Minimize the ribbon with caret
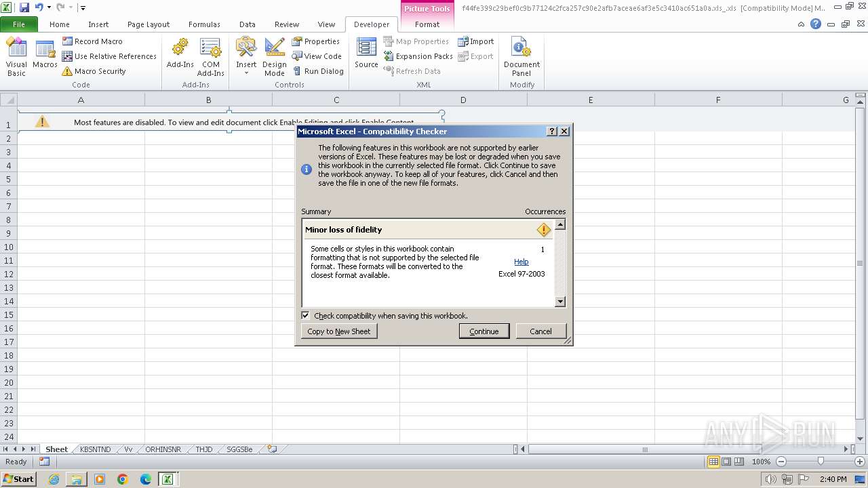 click(x=802, y=24)
